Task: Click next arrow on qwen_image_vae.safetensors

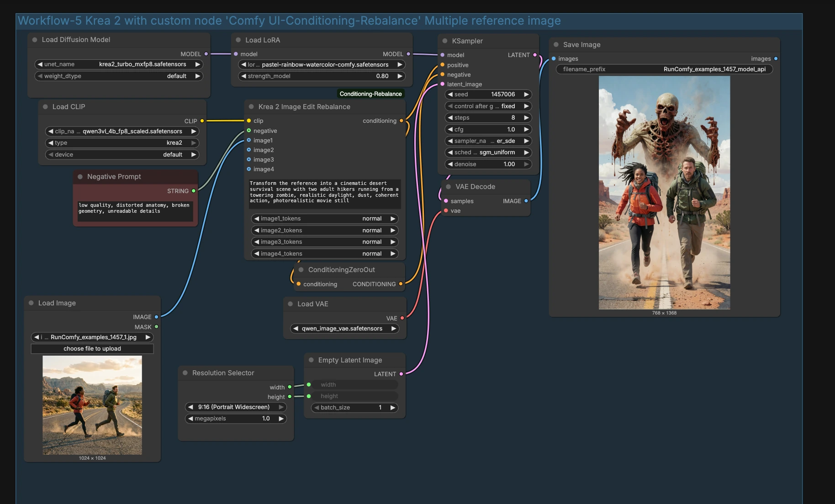Action: [394, 329]
